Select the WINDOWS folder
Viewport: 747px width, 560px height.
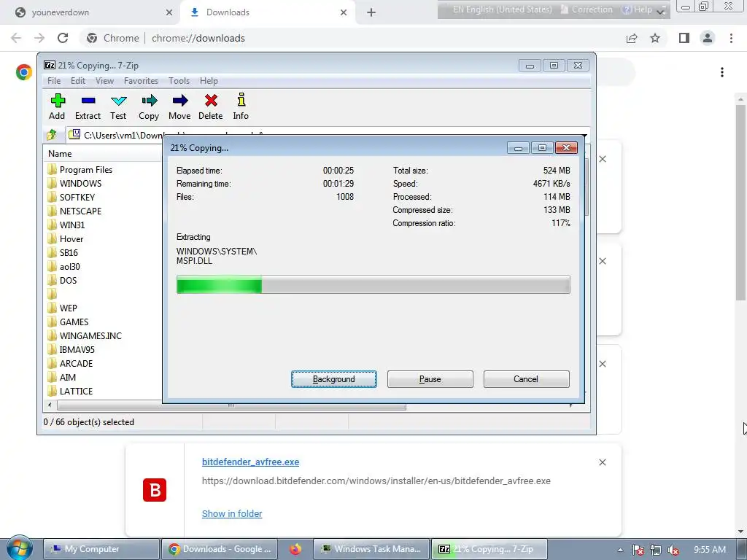click(75, 183)
